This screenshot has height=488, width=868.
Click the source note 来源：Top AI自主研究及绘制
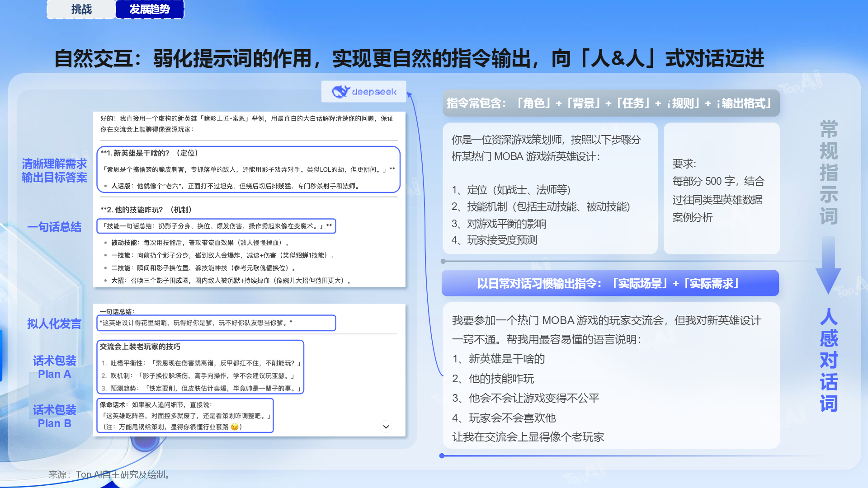(109, 474)
